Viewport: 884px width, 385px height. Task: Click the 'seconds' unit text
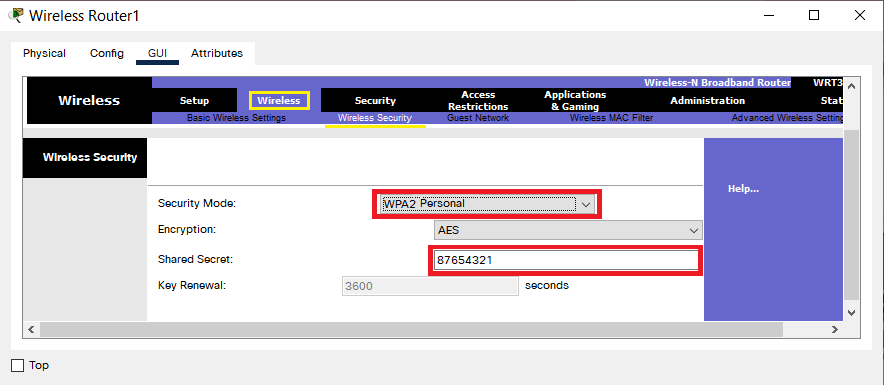547,285
